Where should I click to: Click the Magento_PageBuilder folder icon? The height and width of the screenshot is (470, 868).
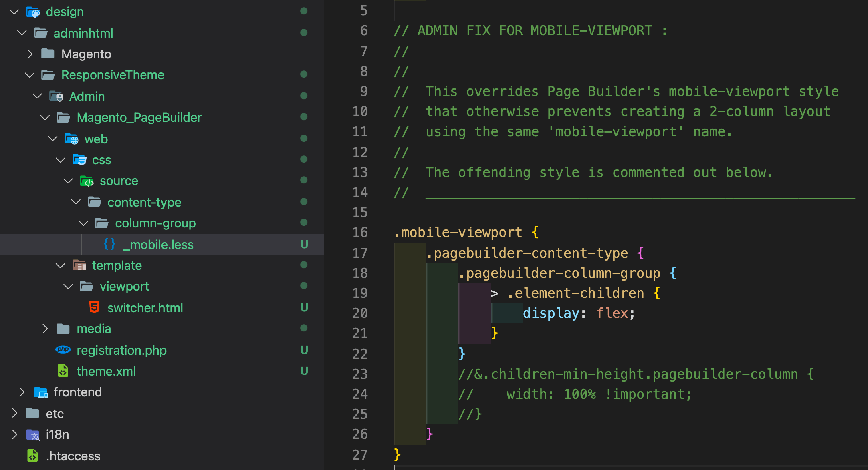point(63,117)
